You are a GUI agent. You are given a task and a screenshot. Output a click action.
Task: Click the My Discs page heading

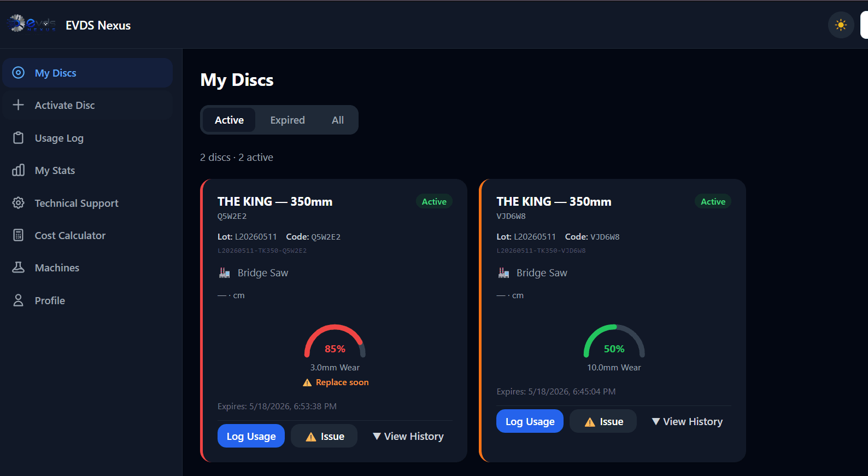237,80
